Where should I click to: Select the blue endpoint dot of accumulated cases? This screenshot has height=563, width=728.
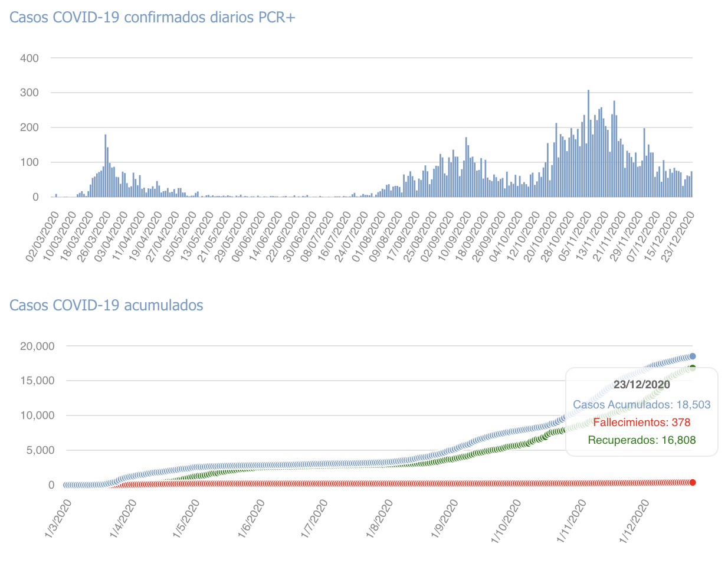(x=693, y=356)
